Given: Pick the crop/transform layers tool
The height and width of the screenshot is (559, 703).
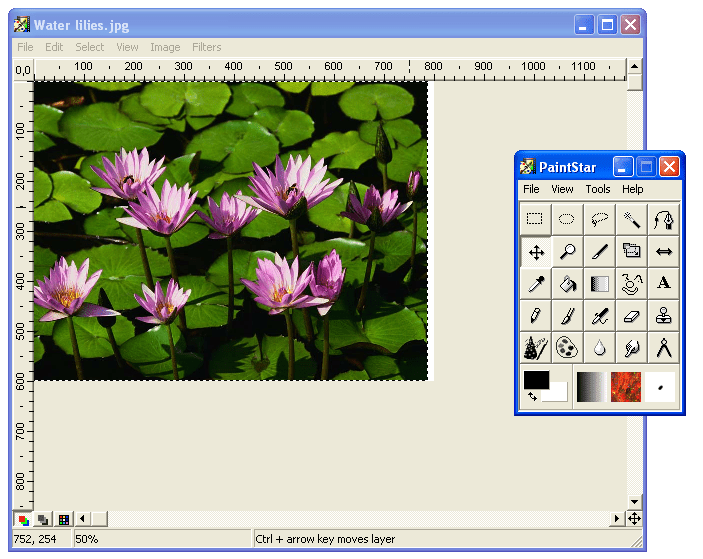Looking at the screenshot, I should pos(632,251).
